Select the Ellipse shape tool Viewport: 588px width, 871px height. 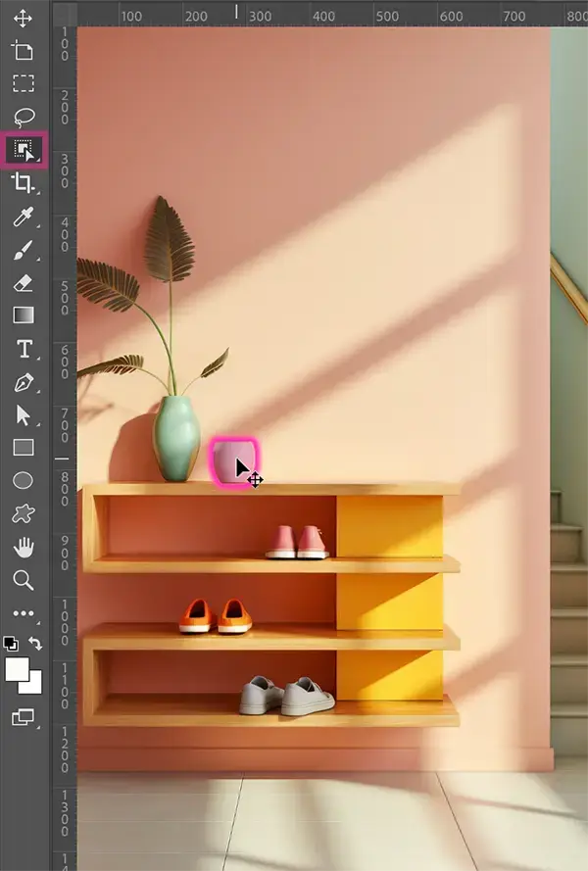(x=23, y=480)
